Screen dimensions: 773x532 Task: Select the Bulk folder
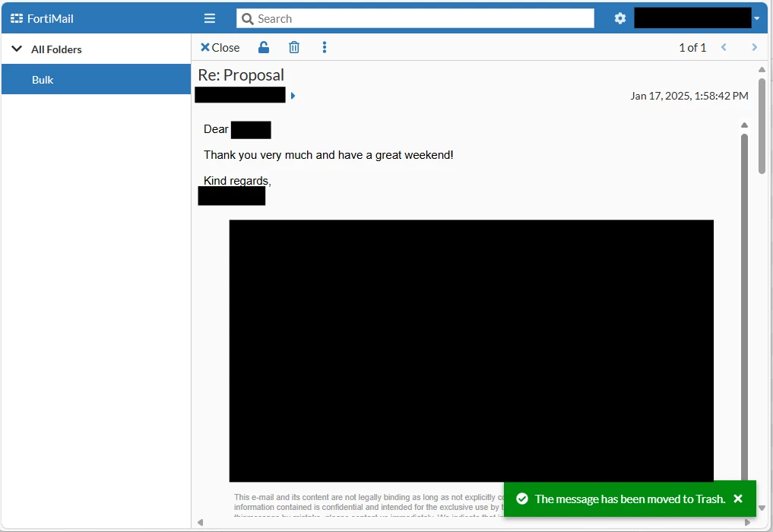tap(96, 79)
